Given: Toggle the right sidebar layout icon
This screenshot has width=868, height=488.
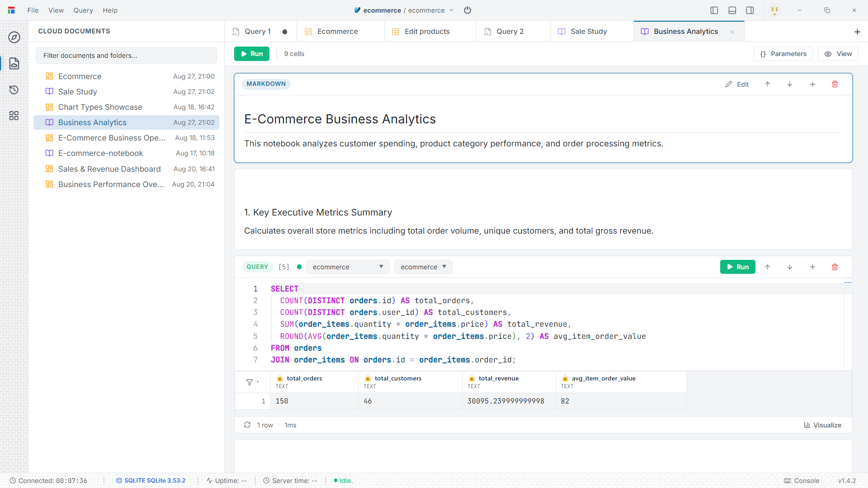Looking at the screenshot, I should click(x=750, y=10).
